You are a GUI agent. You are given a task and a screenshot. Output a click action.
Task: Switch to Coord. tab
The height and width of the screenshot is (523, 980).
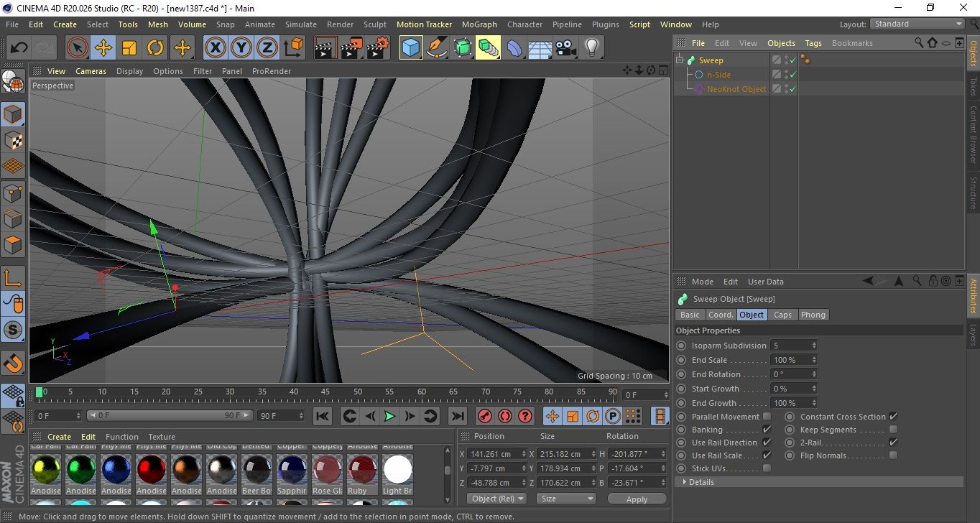click(721, 315)
